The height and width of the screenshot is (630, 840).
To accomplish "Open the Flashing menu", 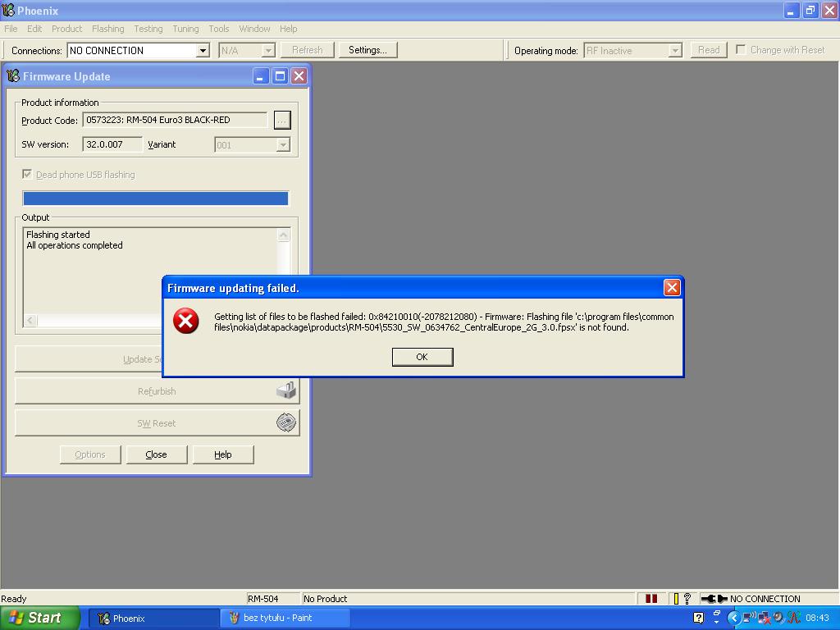I will [x=107, y=29].
